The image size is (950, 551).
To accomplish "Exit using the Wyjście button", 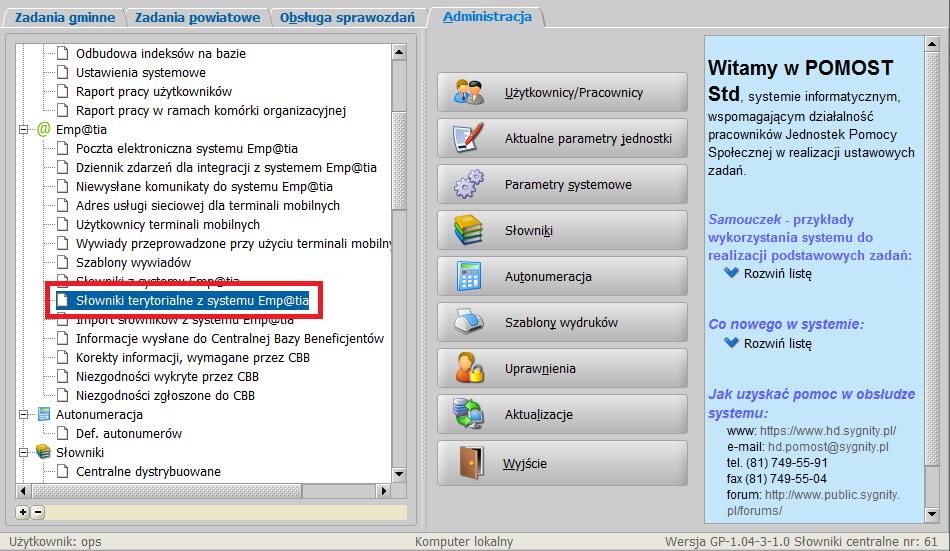I will (x=562, y=463).
